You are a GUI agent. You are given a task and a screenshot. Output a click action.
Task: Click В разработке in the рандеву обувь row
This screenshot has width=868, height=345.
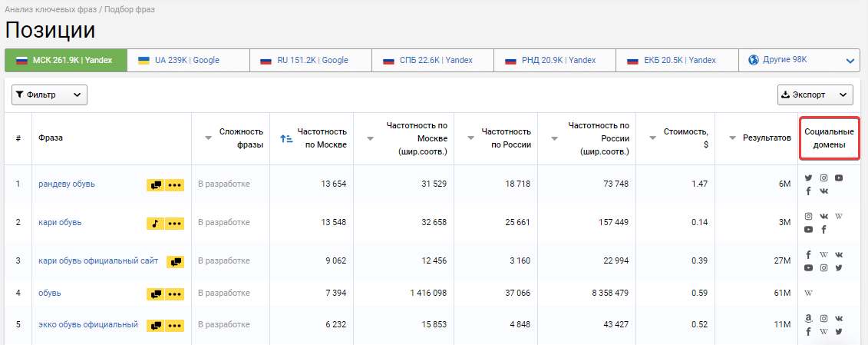pos(224,184)
